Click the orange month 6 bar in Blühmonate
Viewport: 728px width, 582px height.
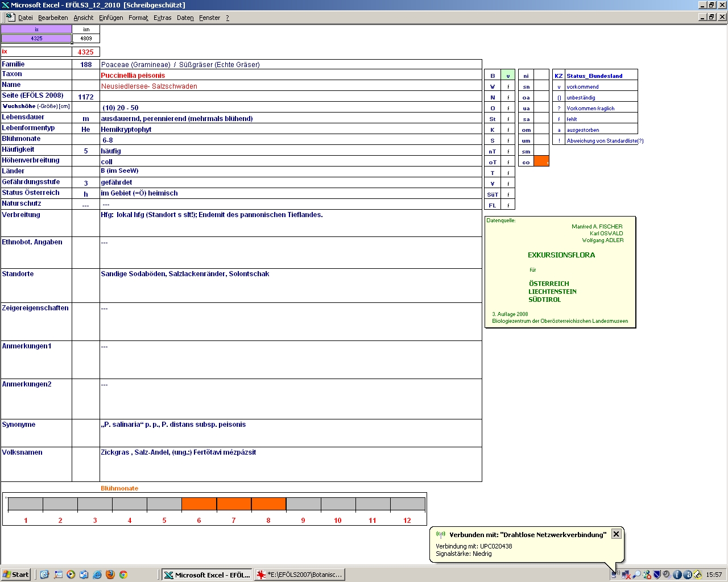(199, 504)
